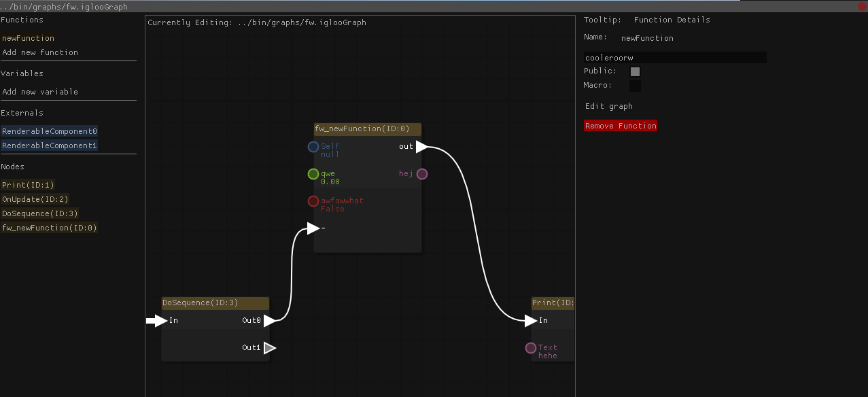The width and height of the screenshot is (868, 397).
Task: Click the Out1 execution arrow on DoSequence
Action: tap(270, 348)
